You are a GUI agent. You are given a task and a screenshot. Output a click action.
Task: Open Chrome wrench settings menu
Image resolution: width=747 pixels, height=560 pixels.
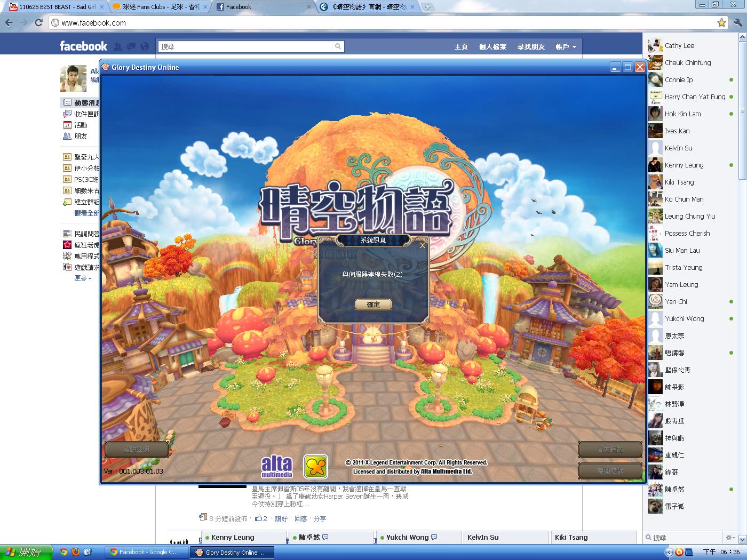[738, 22]
